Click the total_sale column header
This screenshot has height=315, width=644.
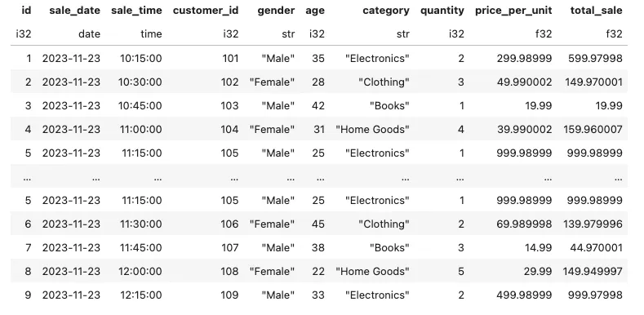596,11
